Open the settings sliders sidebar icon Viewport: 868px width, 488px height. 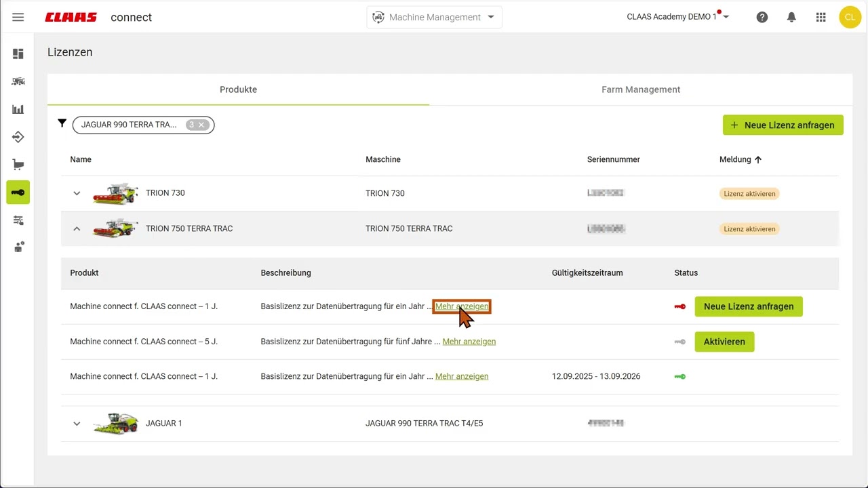click(18, 220)
